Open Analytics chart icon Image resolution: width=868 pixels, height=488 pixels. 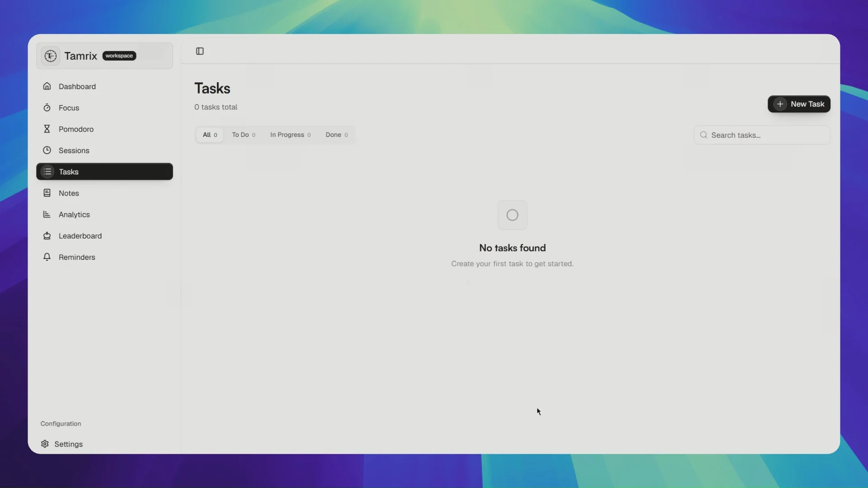(47, 214)
